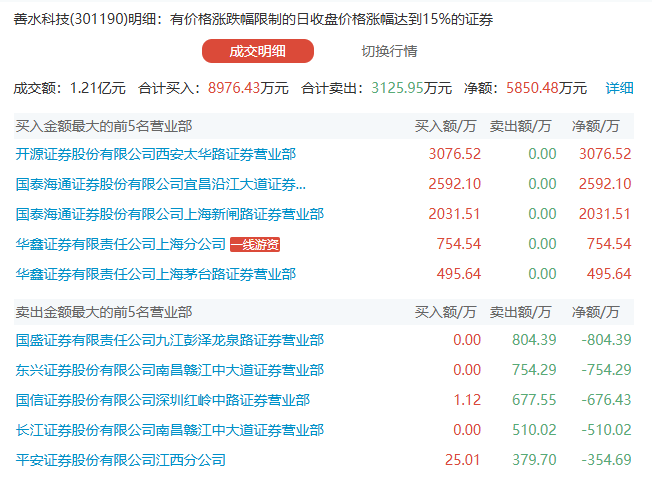The height and width of the screenshot is (479, 652).
Task: Click the 卖出金额最大的前5名营业部 header
Action: point(104,312)
